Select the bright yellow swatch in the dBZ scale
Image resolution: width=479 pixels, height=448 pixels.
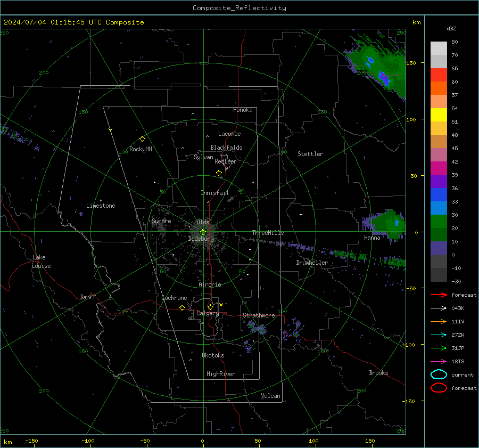[439, 115]
